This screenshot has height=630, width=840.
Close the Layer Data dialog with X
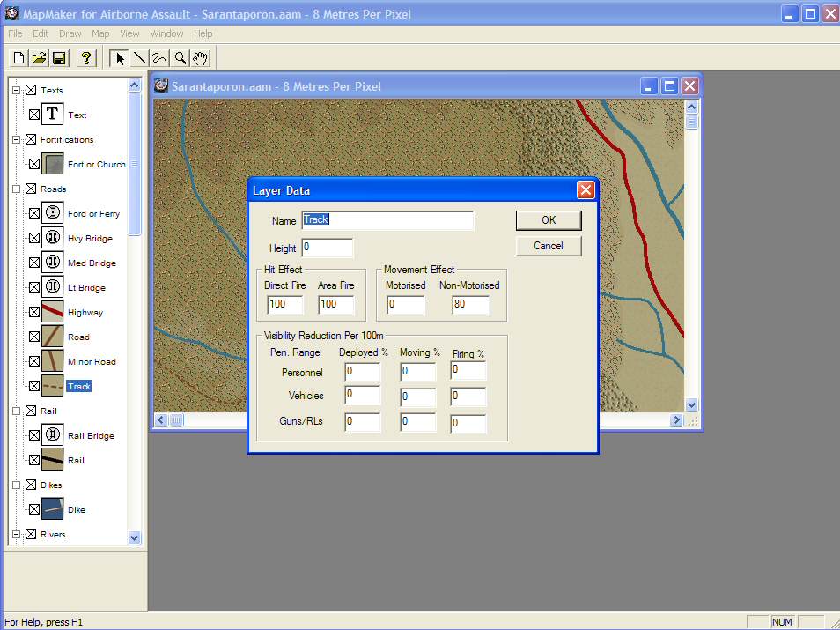click(586, 189)
